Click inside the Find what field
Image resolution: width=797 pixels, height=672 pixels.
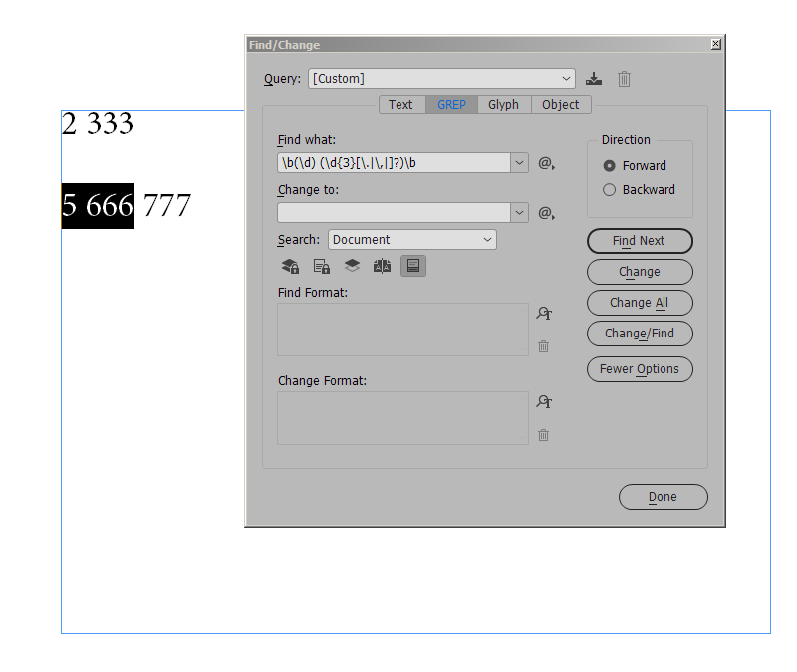(394, 163)
